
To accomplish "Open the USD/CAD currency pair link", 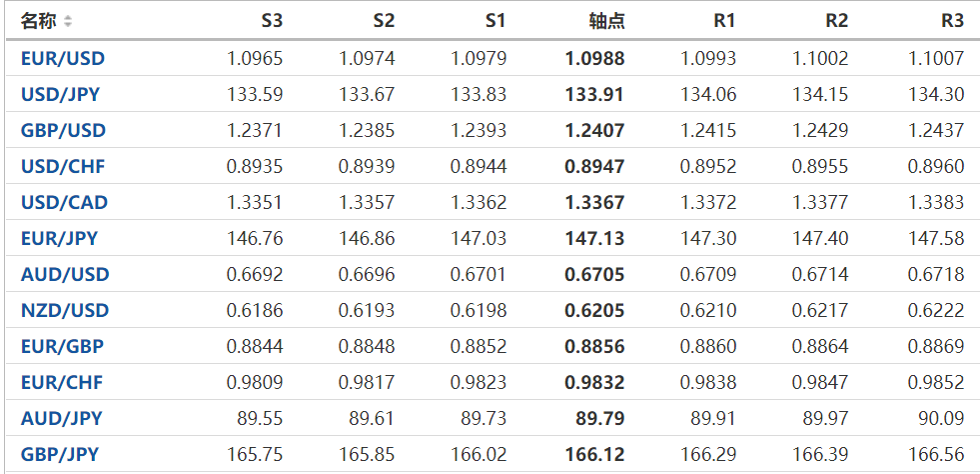I will [64, 202].
